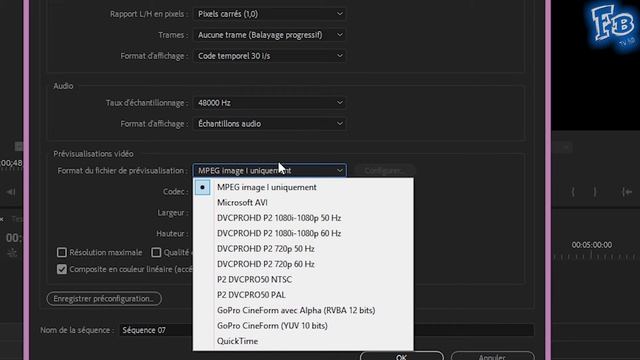Screen dimensions: 640x360
Task: Click the mark in bracket icon
Action: [573, 192]
